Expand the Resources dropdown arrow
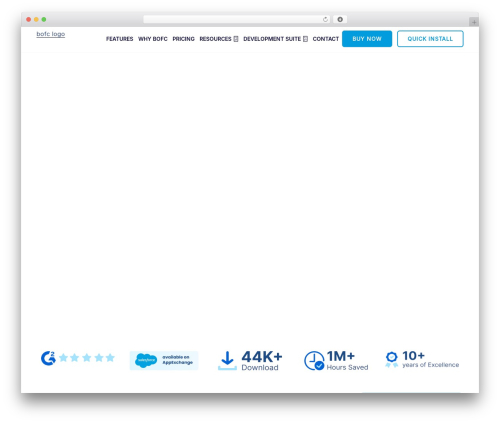The width and height of the screenshot is (500, 423). click(236, 39)
